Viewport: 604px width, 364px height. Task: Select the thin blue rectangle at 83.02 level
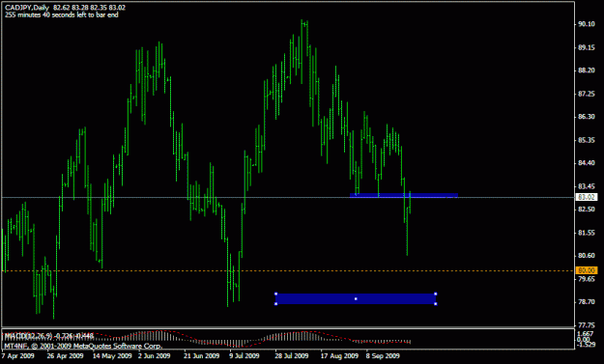point(404,195)
